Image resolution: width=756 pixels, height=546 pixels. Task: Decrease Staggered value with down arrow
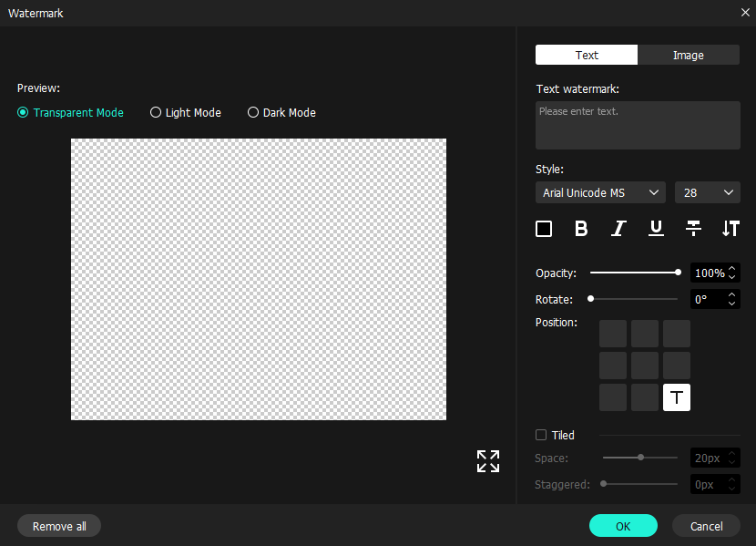732,489
